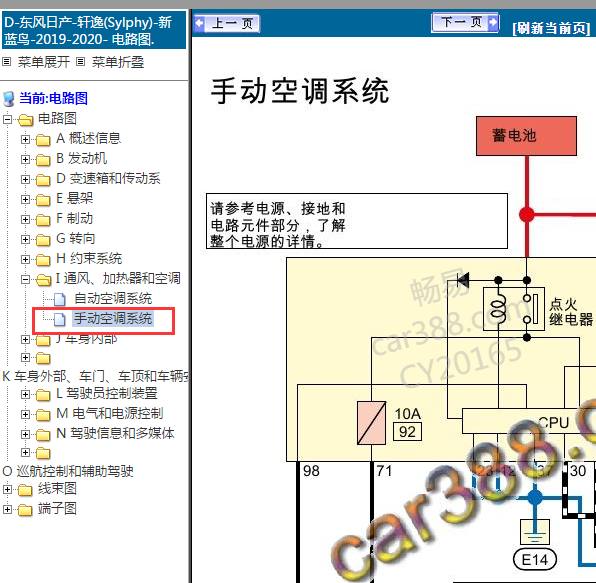Expand the D 变速箱和传动系 folder

25,179
